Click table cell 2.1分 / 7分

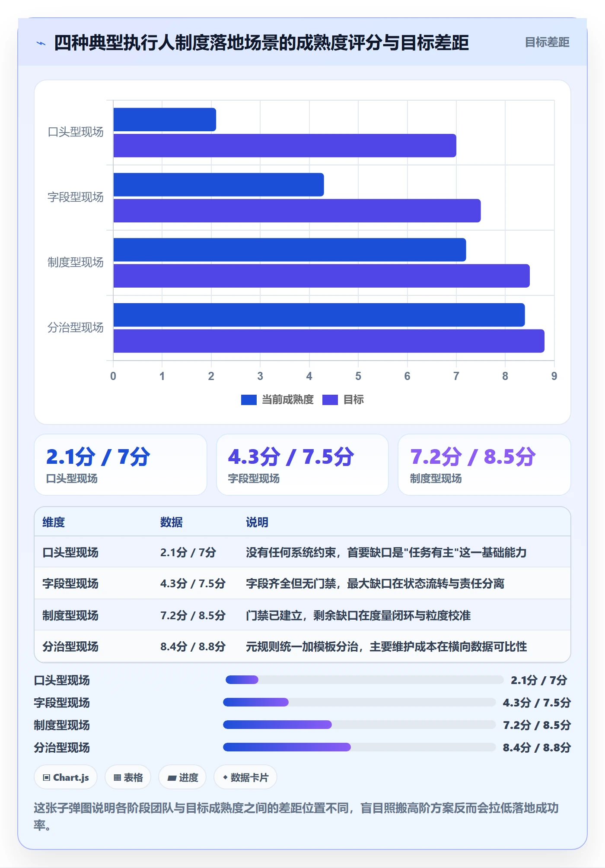pyautogui.click(x=188, y=552)
